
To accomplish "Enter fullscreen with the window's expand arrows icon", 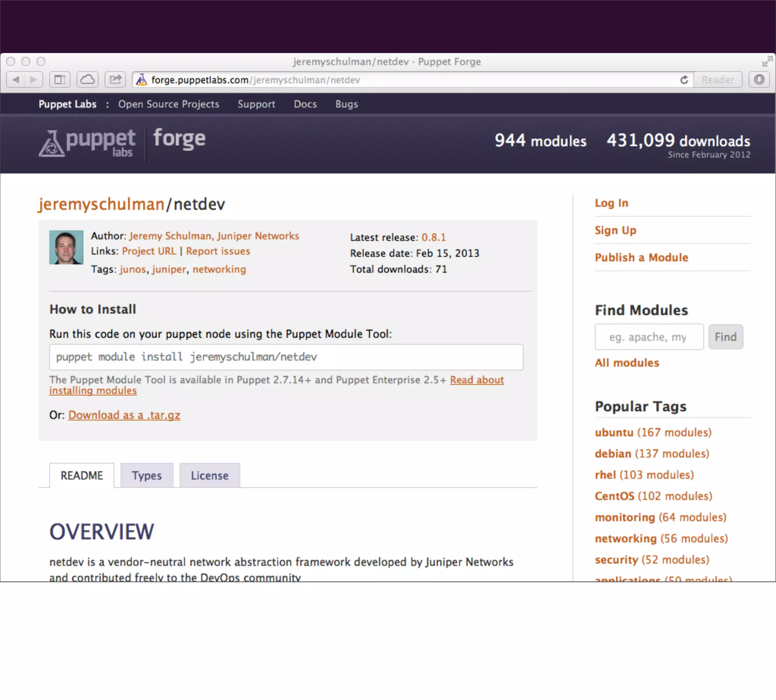I will 767,61.
